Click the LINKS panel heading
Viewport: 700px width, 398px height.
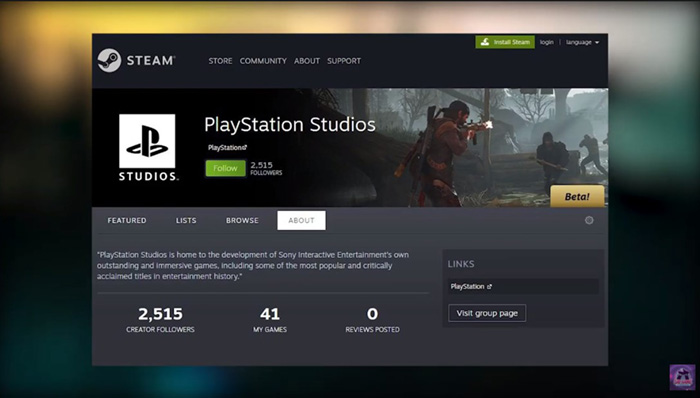pyautogui.click(x=461, y=264)
